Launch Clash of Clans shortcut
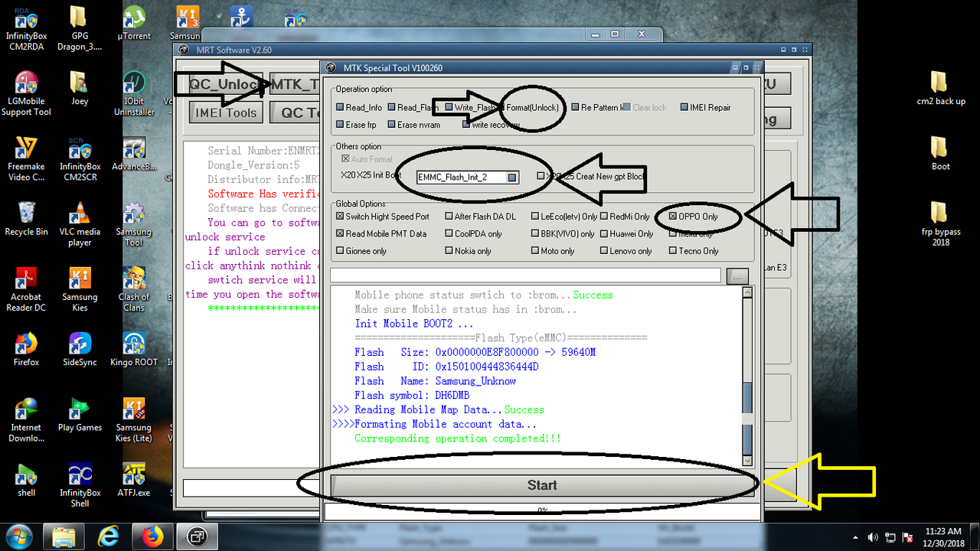This screenshot has width=980, height=551. point(134,289)
